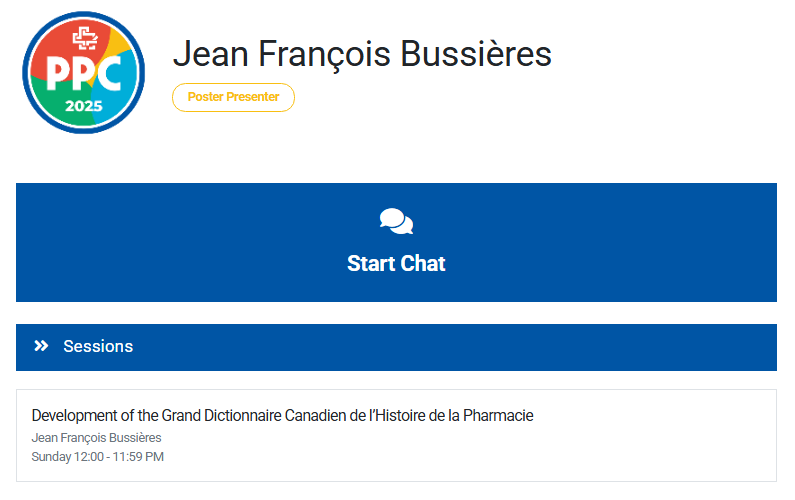Select the Sessions label text

pos(98,346)
